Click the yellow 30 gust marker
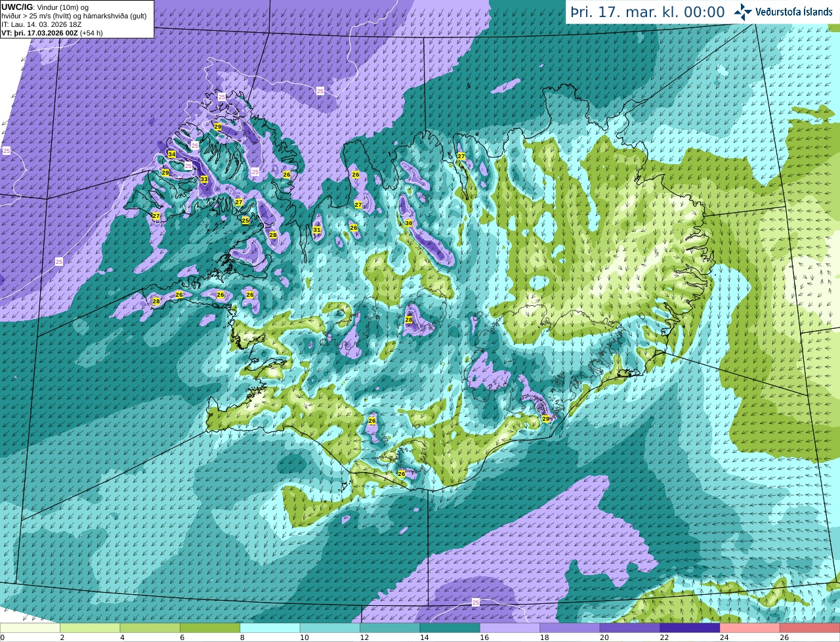Image resolution: width=840 pixels, height=642 pixels. [x=409, y=223]
